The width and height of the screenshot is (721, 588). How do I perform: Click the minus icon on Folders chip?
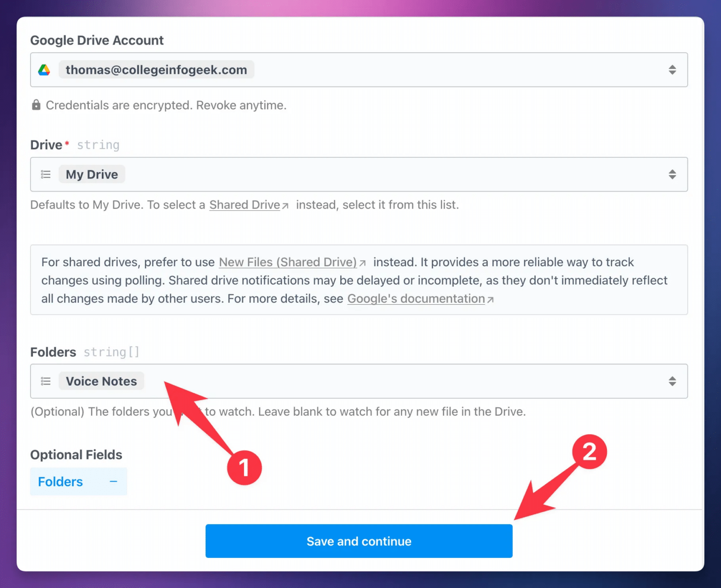coord(113,481)
